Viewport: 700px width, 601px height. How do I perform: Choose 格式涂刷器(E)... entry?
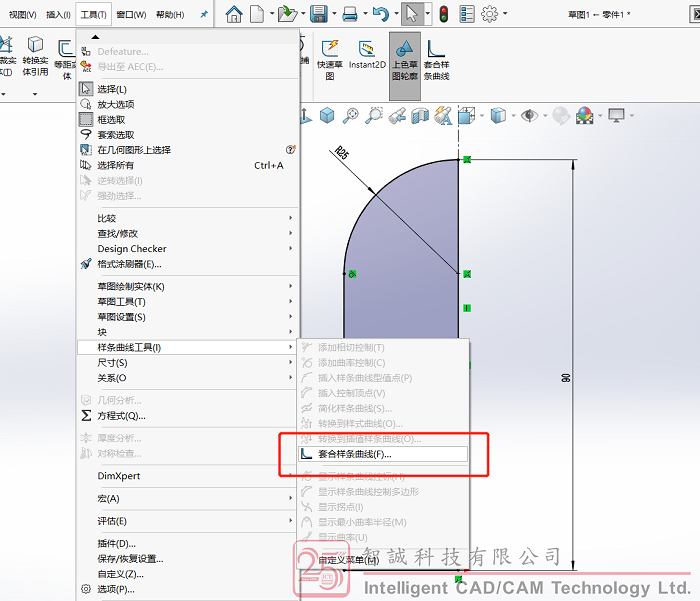coord(188,264)
